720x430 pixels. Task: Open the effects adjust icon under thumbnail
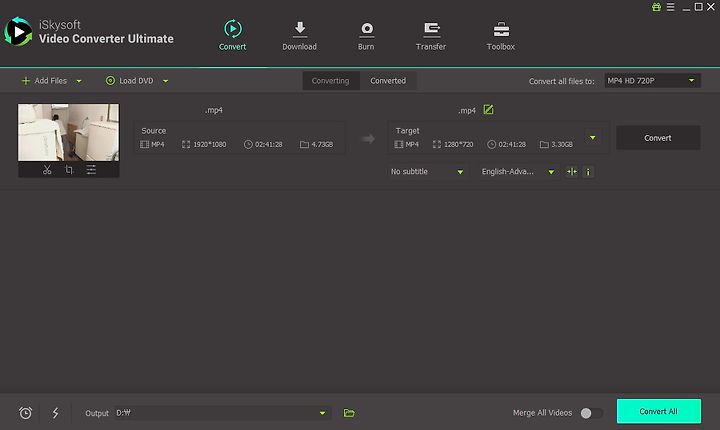coord(91,170)
